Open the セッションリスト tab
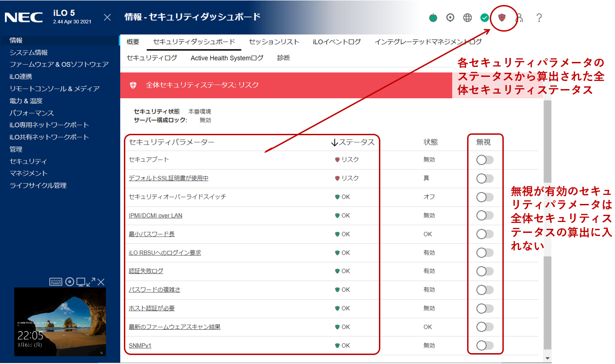 [x=274, y=42]
